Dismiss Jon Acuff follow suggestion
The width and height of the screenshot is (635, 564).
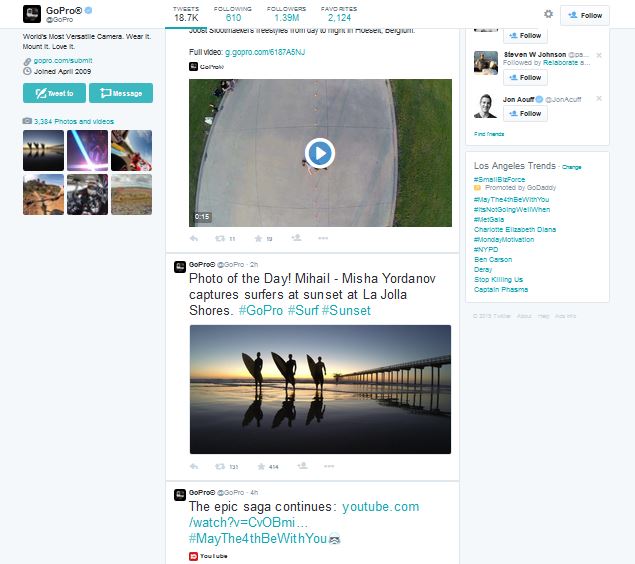(x=599, y=98)
